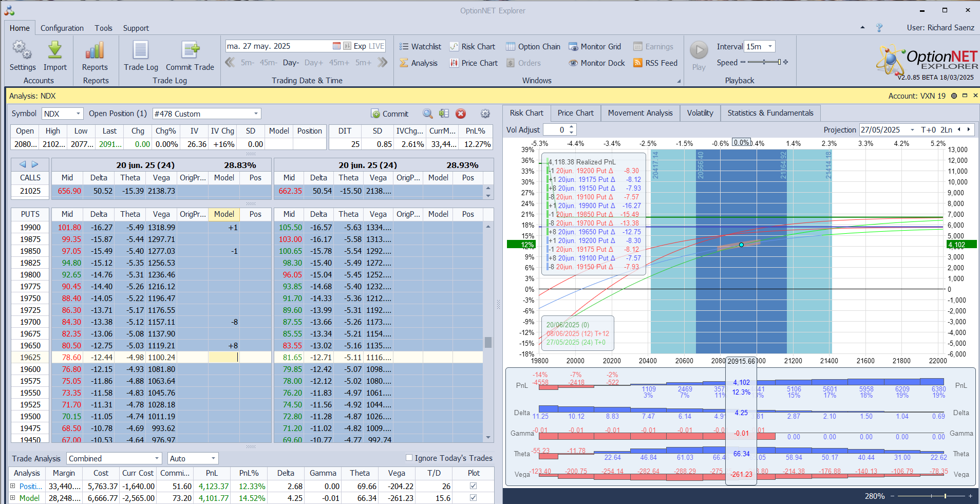
Task: Collapse the ribbon with the up arrow
Action: pos(862,27)
